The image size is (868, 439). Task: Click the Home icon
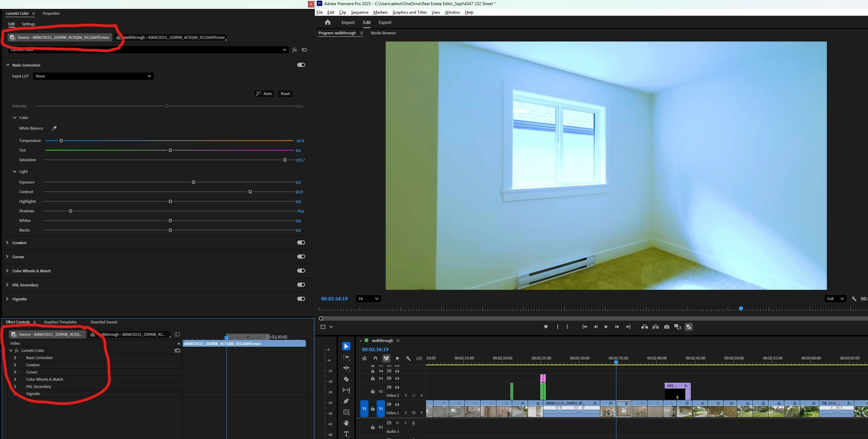(x=328, y=22)
